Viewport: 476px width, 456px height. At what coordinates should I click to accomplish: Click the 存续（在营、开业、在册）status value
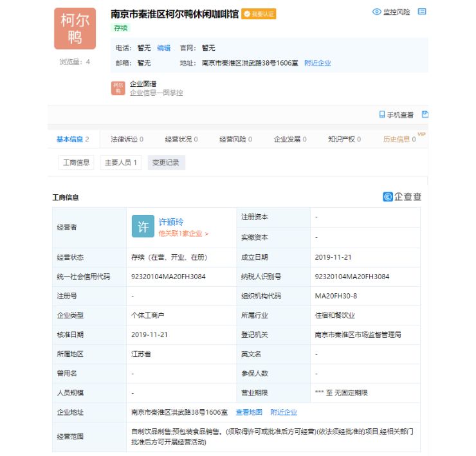[x=169, y=257]
